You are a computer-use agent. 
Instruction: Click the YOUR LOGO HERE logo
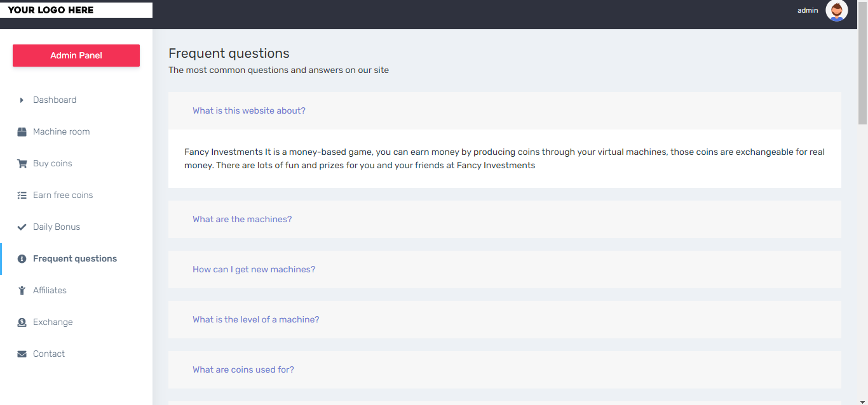click(76, 10)
